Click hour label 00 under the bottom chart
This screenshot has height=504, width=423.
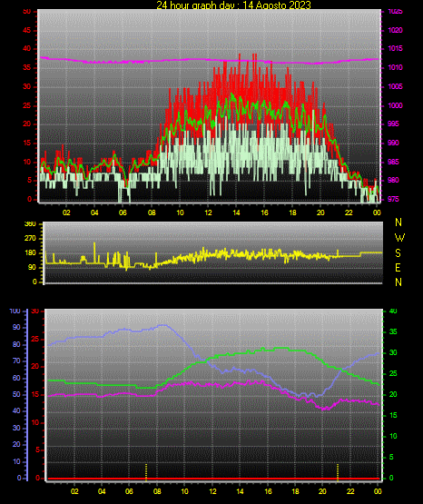point(378,491)
